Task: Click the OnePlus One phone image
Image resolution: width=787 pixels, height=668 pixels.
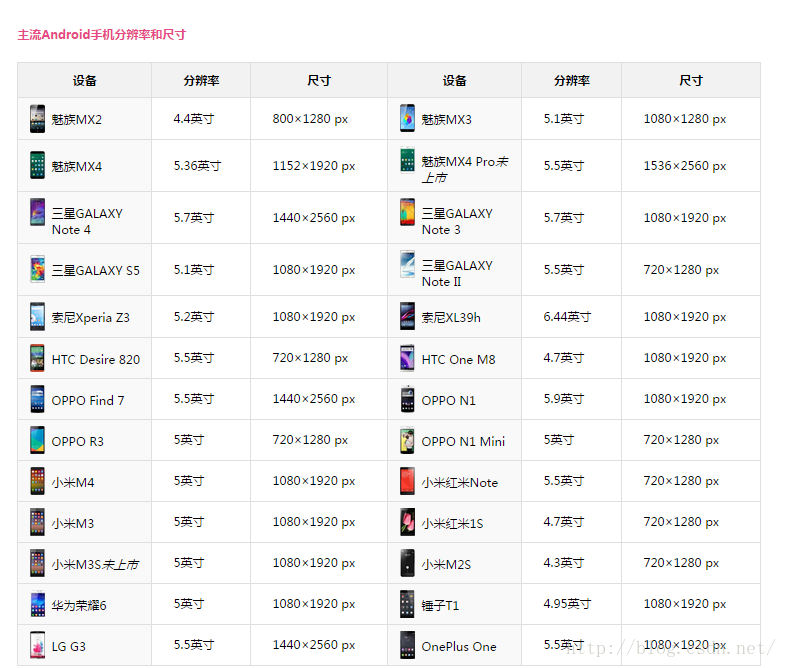Action: pos(407,645)
